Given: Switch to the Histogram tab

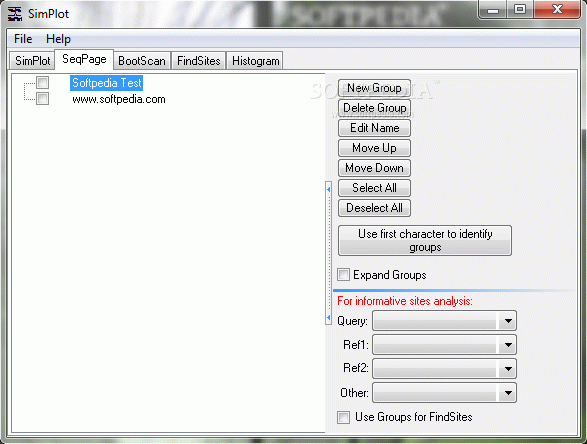Looking at the screenshot, I should pos(256,61).
